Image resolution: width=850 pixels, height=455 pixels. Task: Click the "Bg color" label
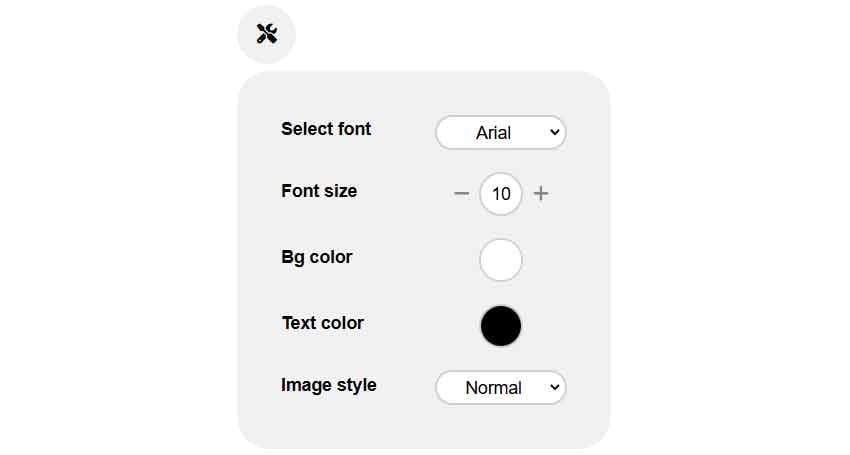[x=317, y=257]
